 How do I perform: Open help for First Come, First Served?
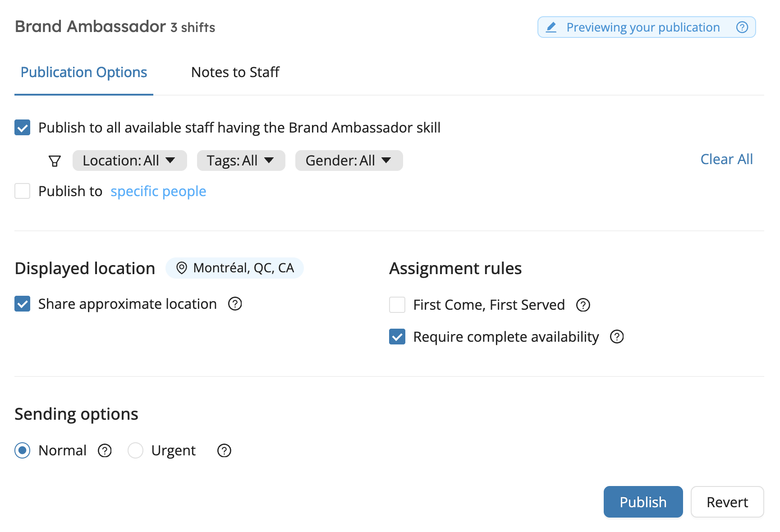[583, 305]
